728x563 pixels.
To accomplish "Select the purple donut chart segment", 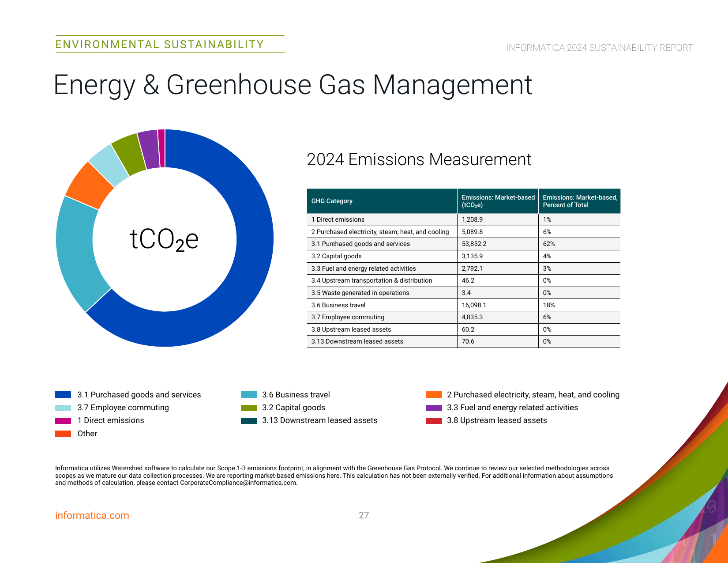I will pyautogui.click(x=149, y=150).
